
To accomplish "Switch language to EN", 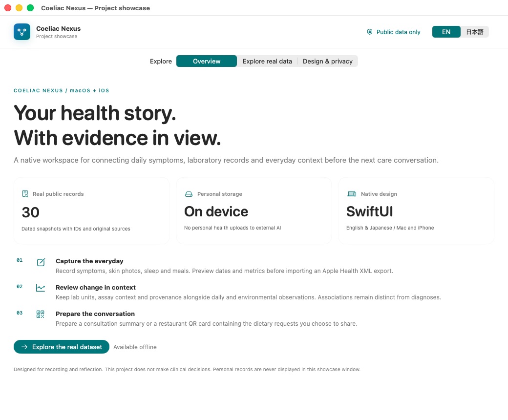I will pyautogui.click(x=446, y=32).
